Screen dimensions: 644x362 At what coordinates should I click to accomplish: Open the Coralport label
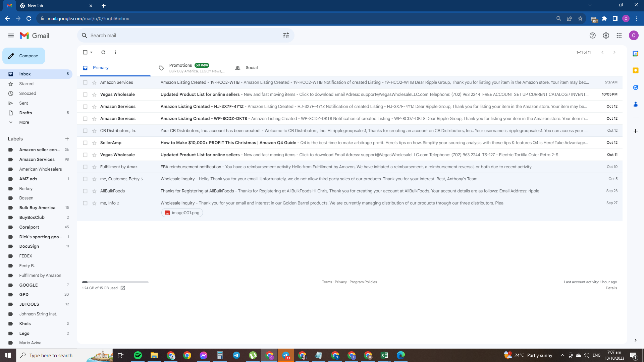pos(29,227)
